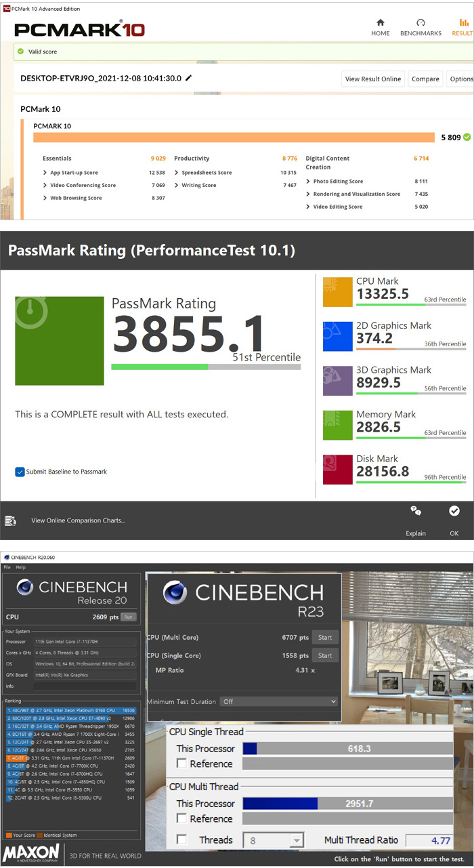Click the red Disk Mark icon
Image resolution: width=474 pixels, height=868 pixels.
pos(337,470)
